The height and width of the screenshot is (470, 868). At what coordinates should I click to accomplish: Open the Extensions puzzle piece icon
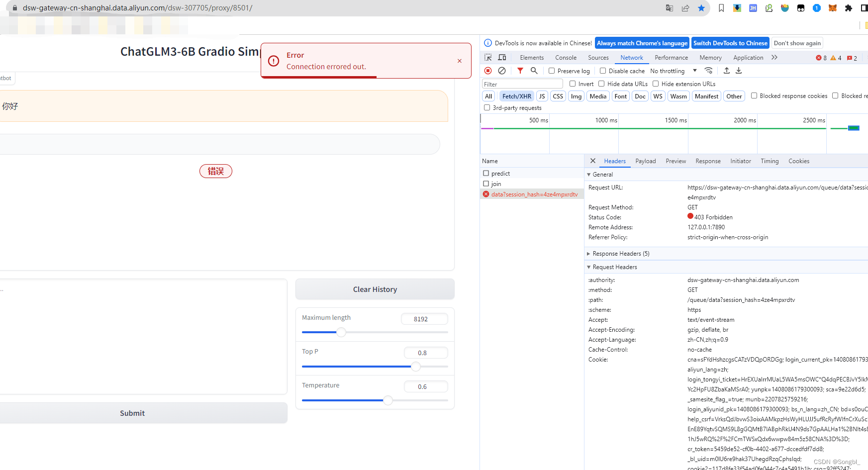tap(849, 8)
